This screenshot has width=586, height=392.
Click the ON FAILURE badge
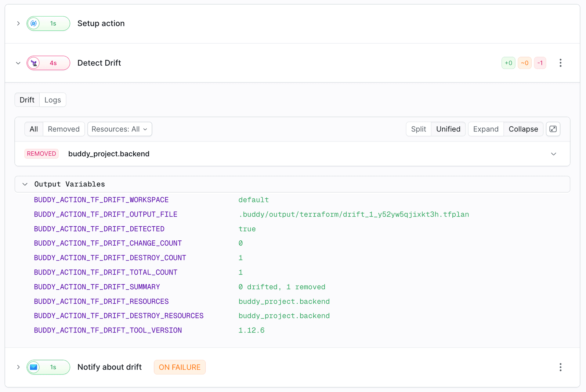(x=180, y=367)
